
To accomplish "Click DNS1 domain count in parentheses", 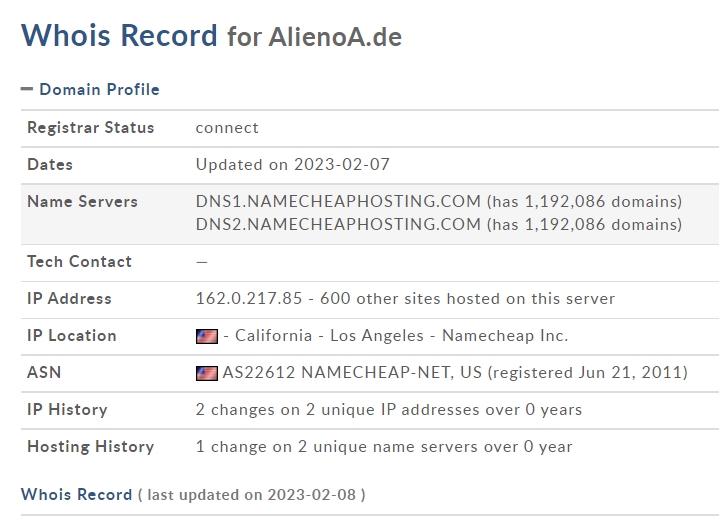I will (x=584, y=201).
